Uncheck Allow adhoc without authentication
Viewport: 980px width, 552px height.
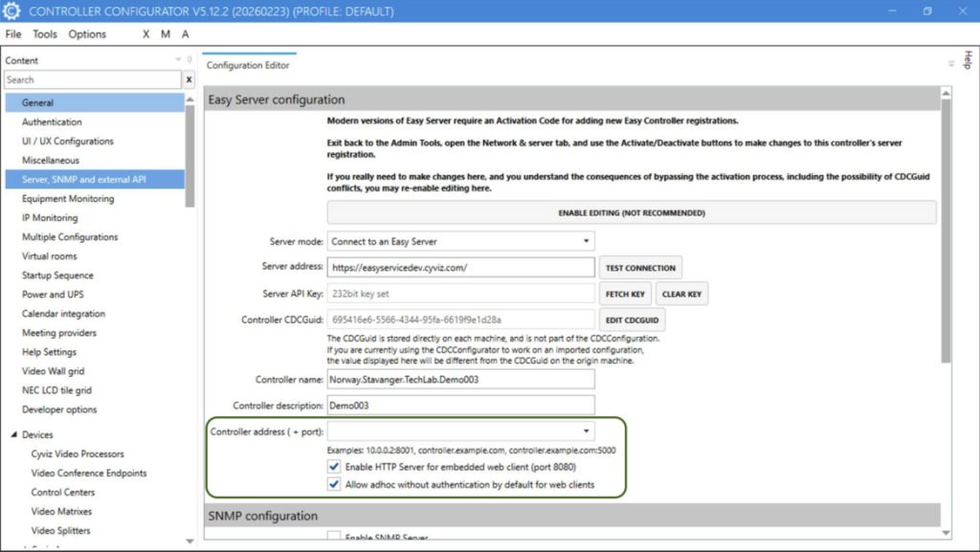click(334, 485)
